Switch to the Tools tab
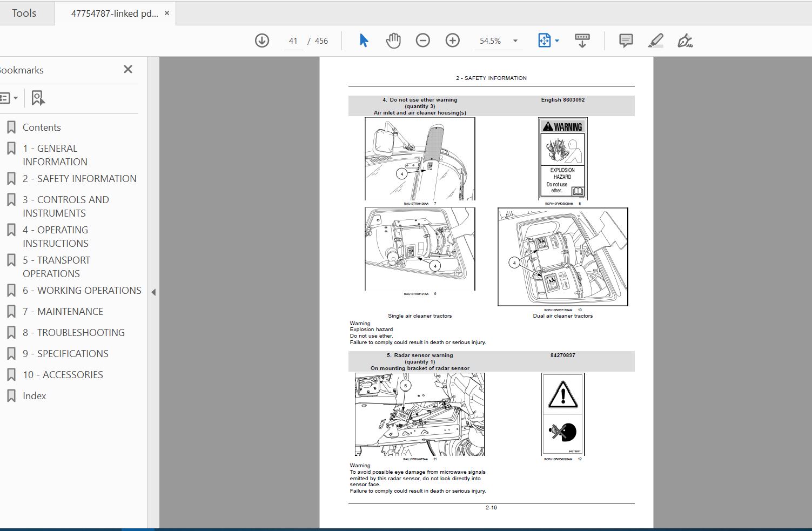This screenshot has width=812, height=531. click(24, 13)
